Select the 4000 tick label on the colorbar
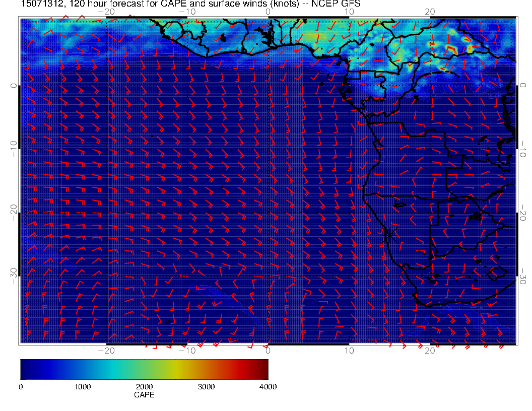Screen dimensions: 532x411 [268, 387]
